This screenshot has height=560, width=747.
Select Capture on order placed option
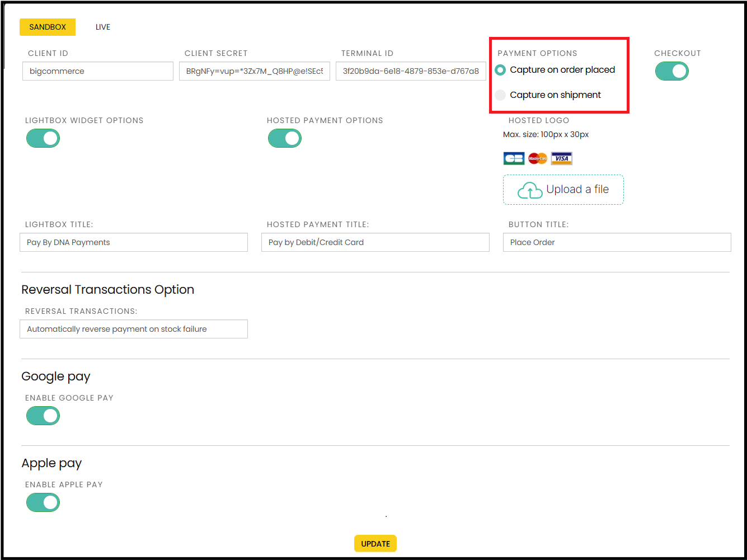pyautogui.click(x=500, y=70)
